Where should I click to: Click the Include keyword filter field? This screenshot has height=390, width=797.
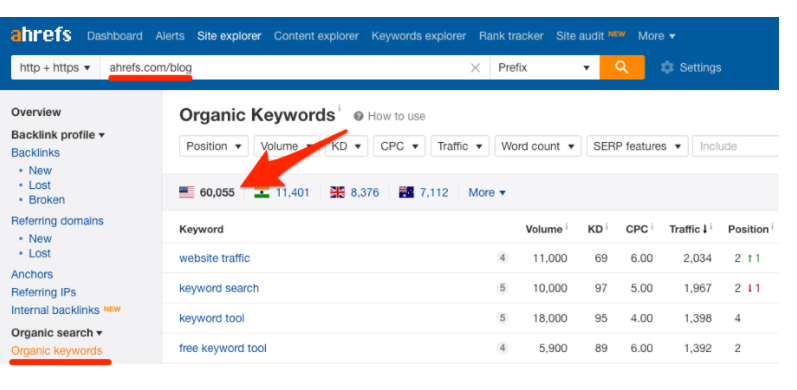735,146
